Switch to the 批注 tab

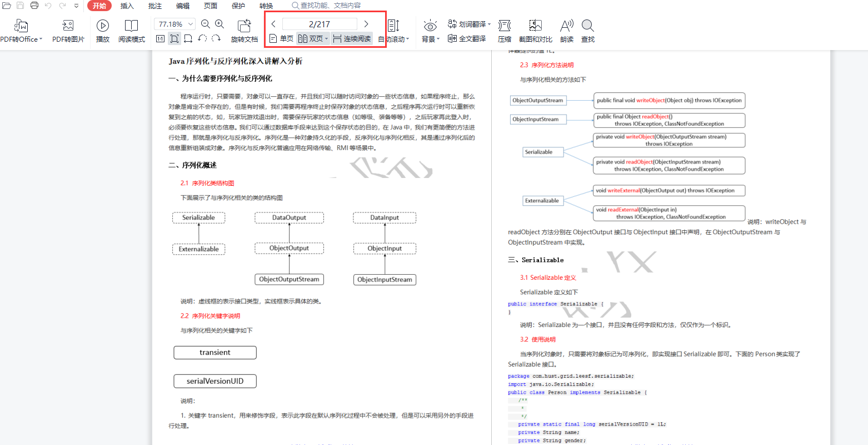click(155, 6)
